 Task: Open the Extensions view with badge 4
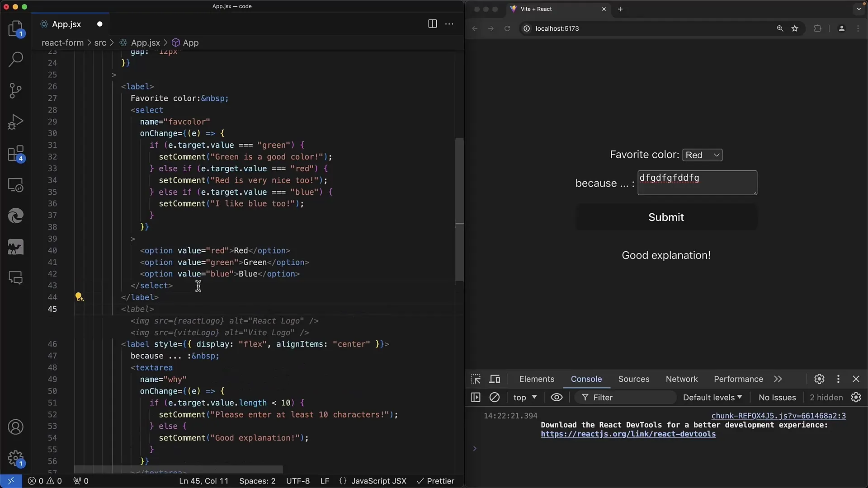15,154
